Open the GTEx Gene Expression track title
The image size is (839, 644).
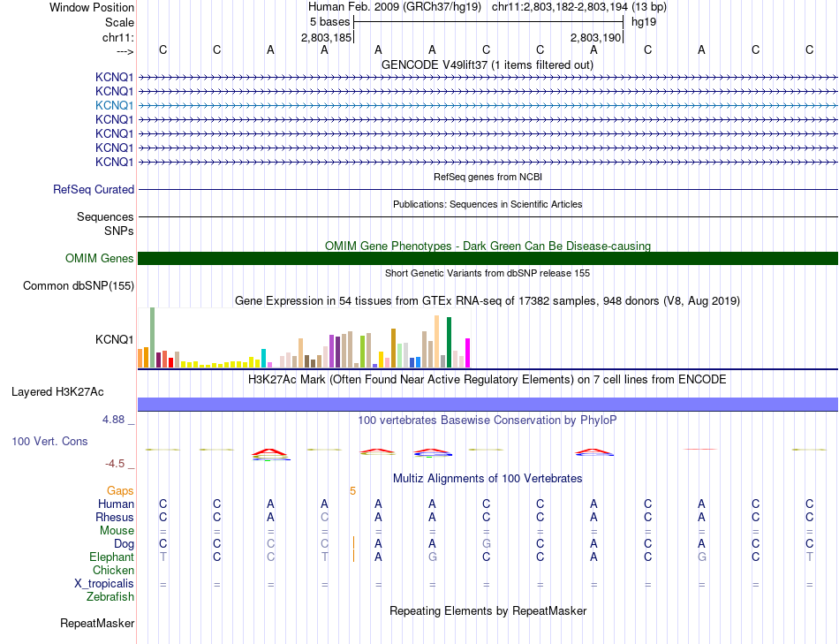click(x=488, y=301)
